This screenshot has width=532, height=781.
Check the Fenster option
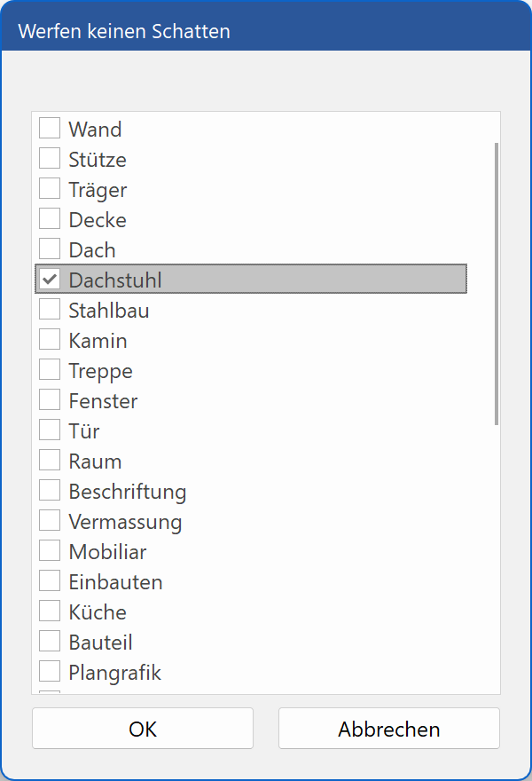(50, 400)
